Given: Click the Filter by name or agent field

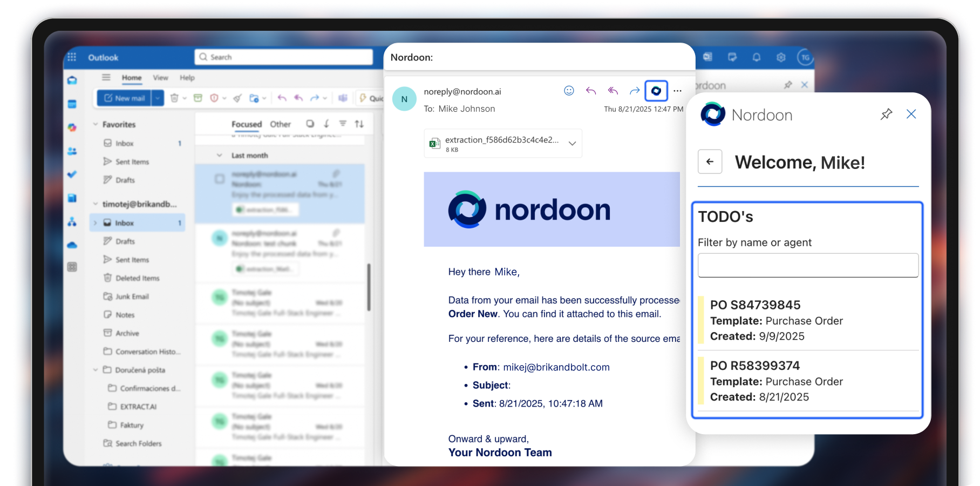Looking at the screenshot, I should (x=808, y=266).
